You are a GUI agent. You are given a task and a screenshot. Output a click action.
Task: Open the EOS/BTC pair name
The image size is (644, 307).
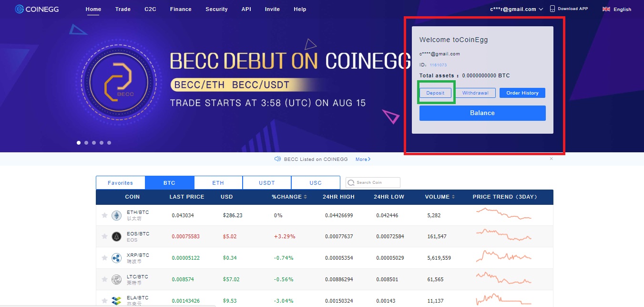click(138, 234)
